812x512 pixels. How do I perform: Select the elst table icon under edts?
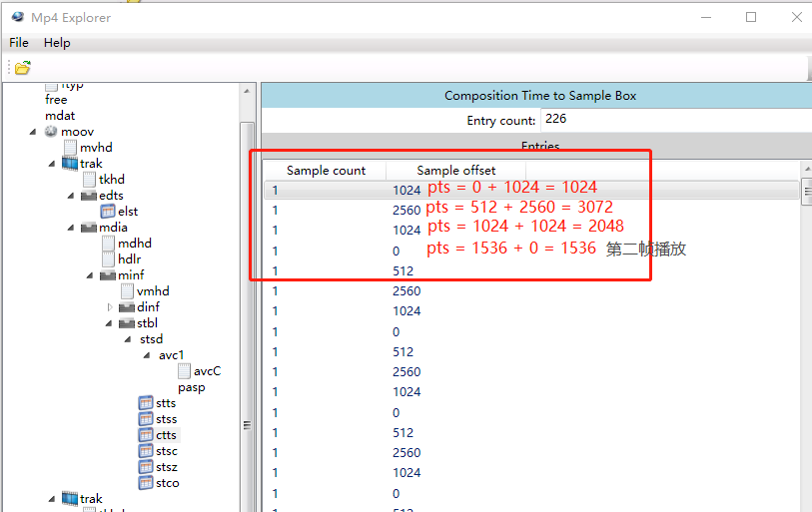click(x=108, y=212)
